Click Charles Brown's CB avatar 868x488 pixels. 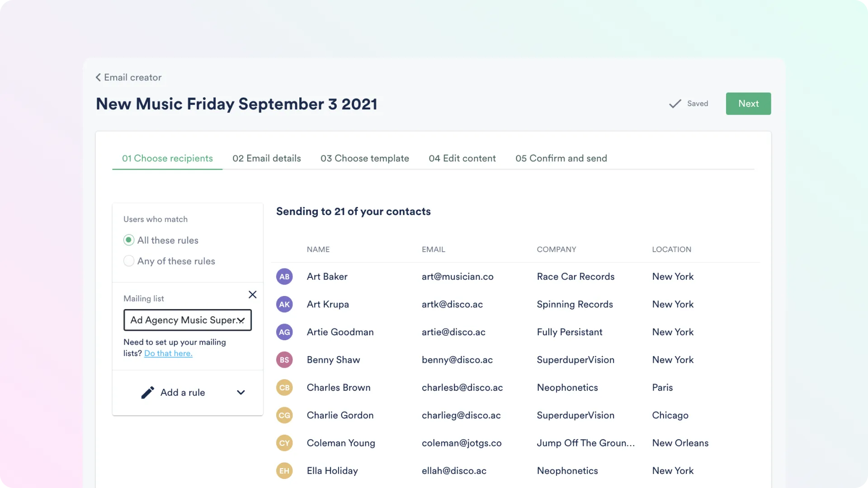284,387
